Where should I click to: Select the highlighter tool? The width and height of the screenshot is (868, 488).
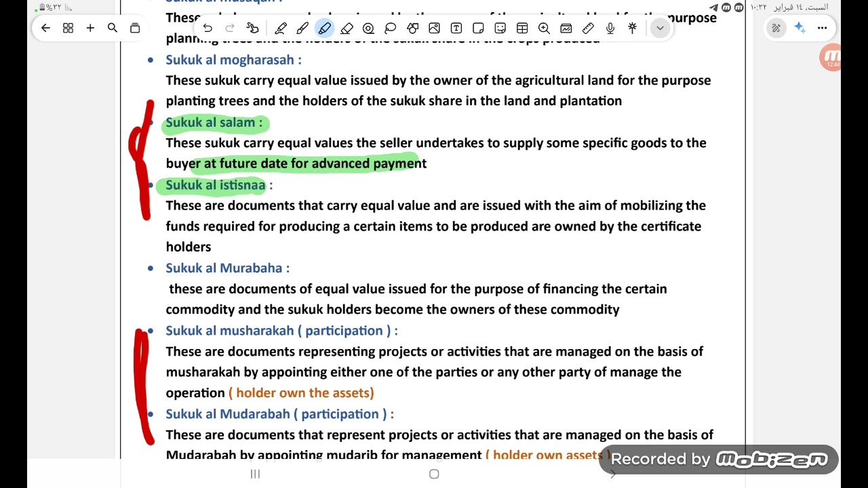pyautogui.click(x=324, y=28)
